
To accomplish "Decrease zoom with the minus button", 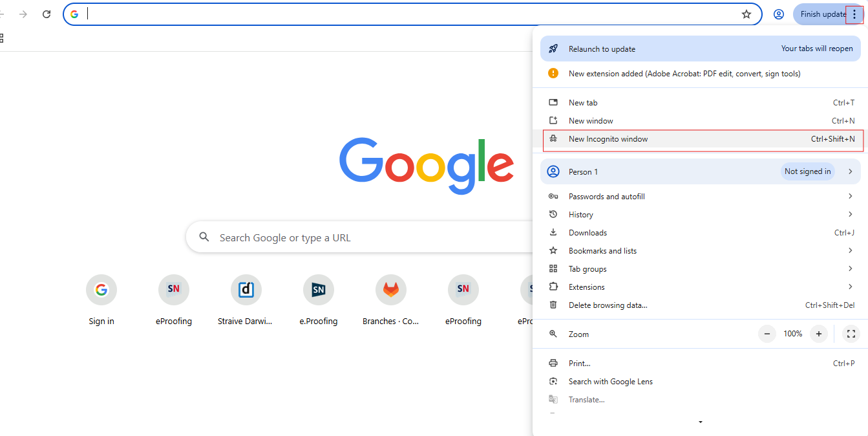I will [767, 334].
